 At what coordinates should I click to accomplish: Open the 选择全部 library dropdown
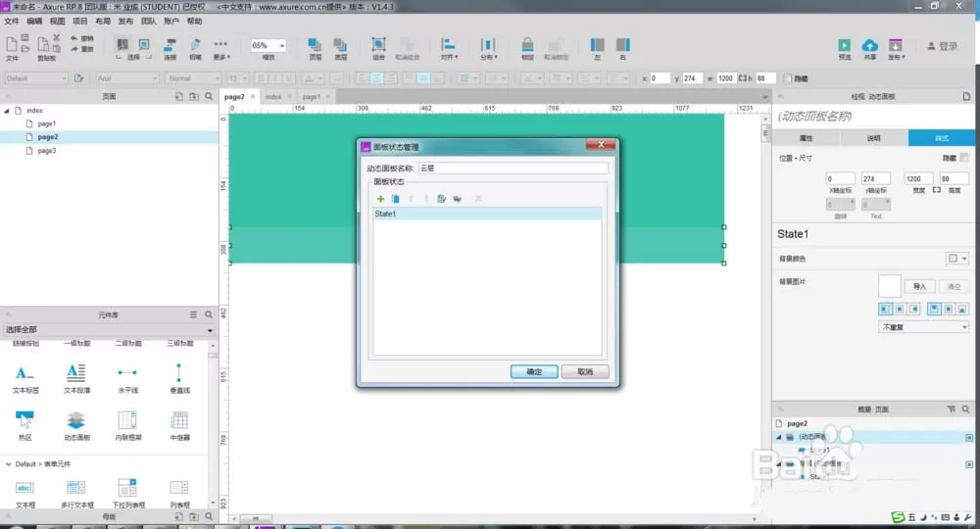click(x=109, y=330)
